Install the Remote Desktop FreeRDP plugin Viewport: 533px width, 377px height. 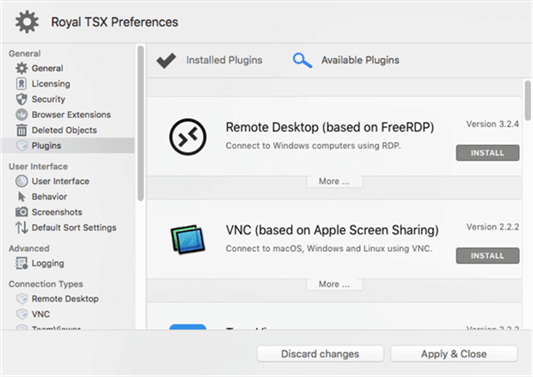coord(487,153)
